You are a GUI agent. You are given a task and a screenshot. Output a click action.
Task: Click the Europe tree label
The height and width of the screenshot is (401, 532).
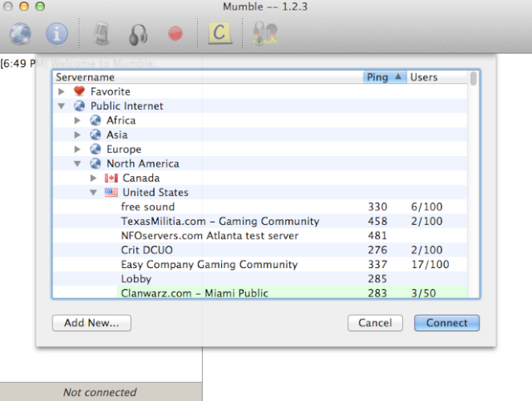point(124,149)
